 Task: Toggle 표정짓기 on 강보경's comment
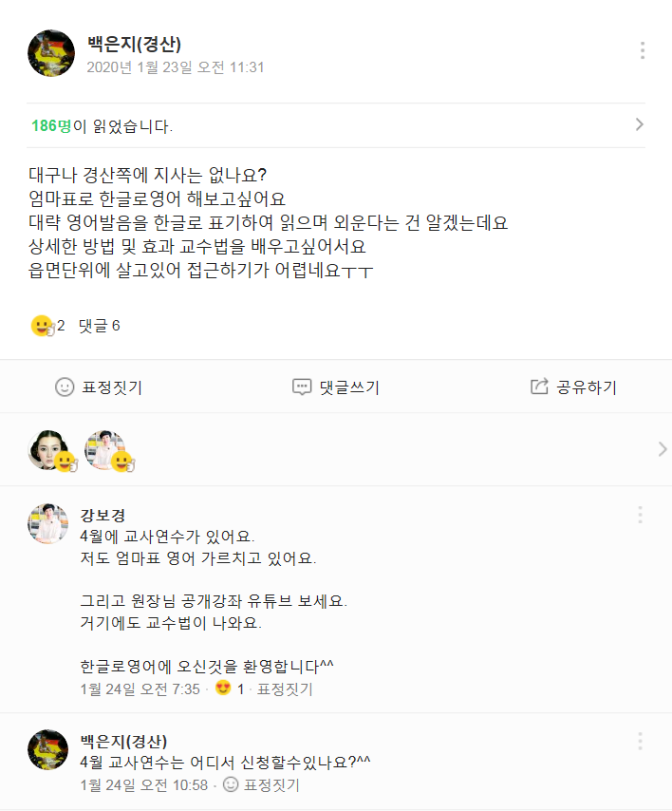click(285, 689)
